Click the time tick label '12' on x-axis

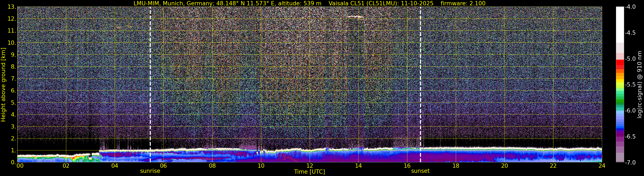[x=310, y=166]
